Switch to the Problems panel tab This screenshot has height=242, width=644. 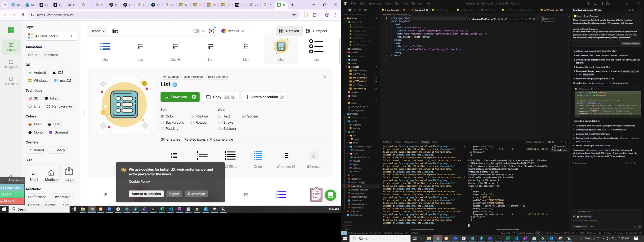tap(387, 142)
